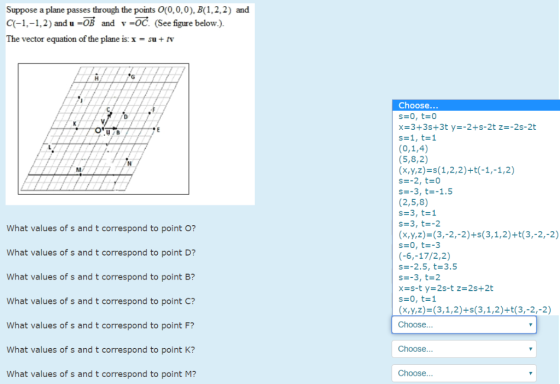Select option 'x=3+3s+3t y=-2+s-2t z=-2s-2t'
The image size is (560, 384).
click(476, 127)
